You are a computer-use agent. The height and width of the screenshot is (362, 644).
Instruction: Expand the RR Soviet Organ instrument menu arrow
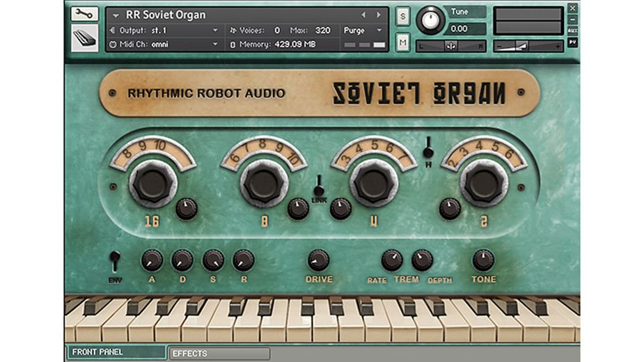coord(116,15)
